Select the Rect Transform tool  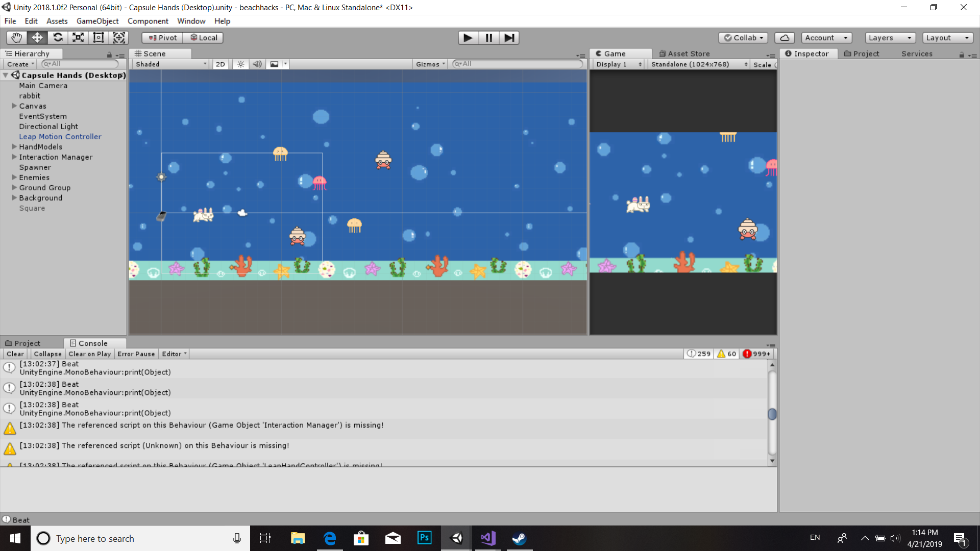[x=99, y=38]
